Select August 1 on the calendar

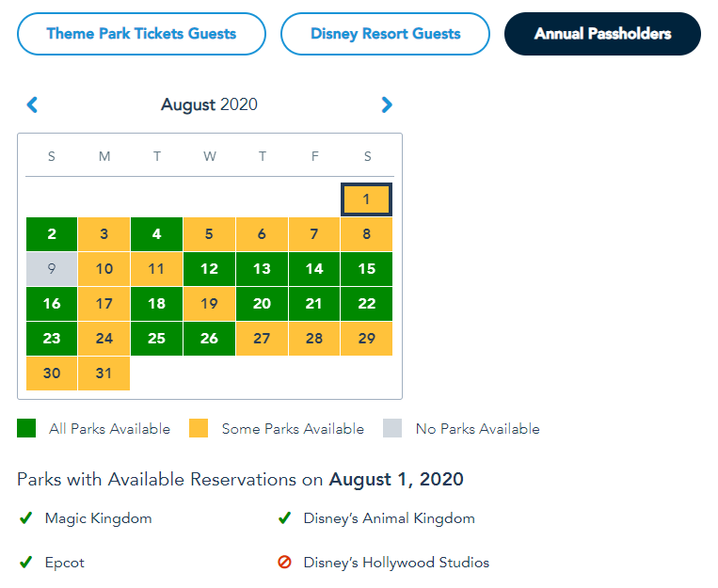tap(366, 199)
